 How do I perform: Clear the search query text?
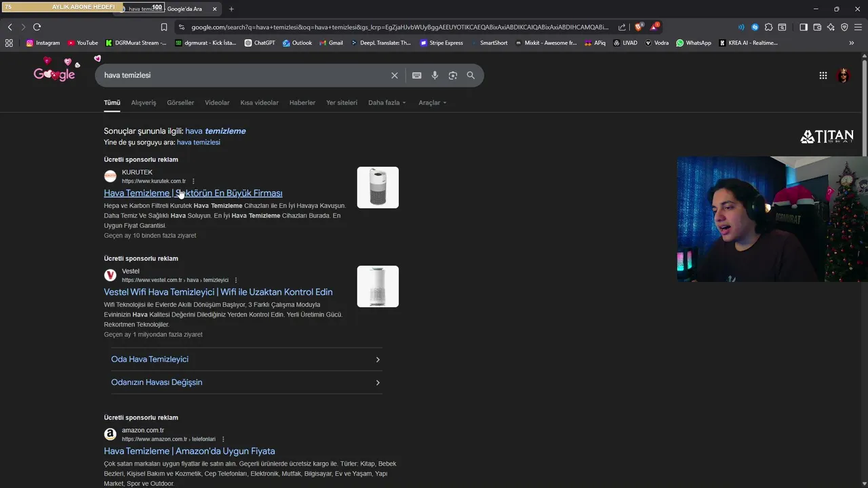pyautogui.click(x=394, y=75)
